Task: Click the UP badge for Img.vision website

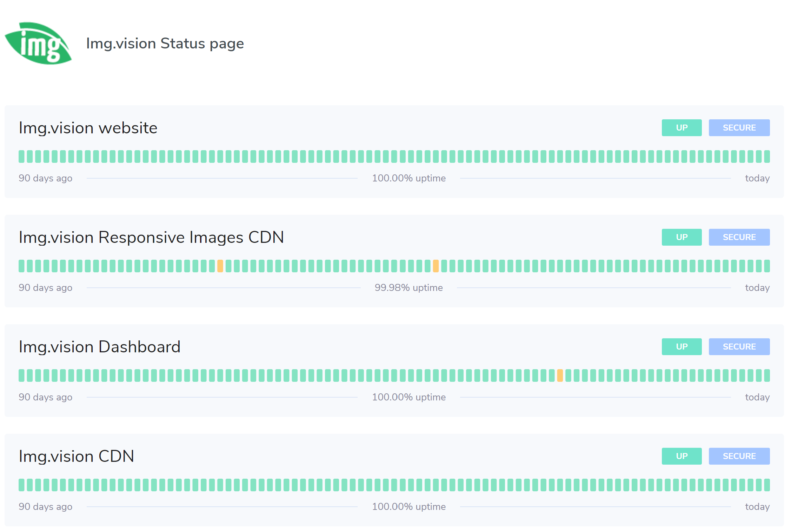Action: point(681,128)
